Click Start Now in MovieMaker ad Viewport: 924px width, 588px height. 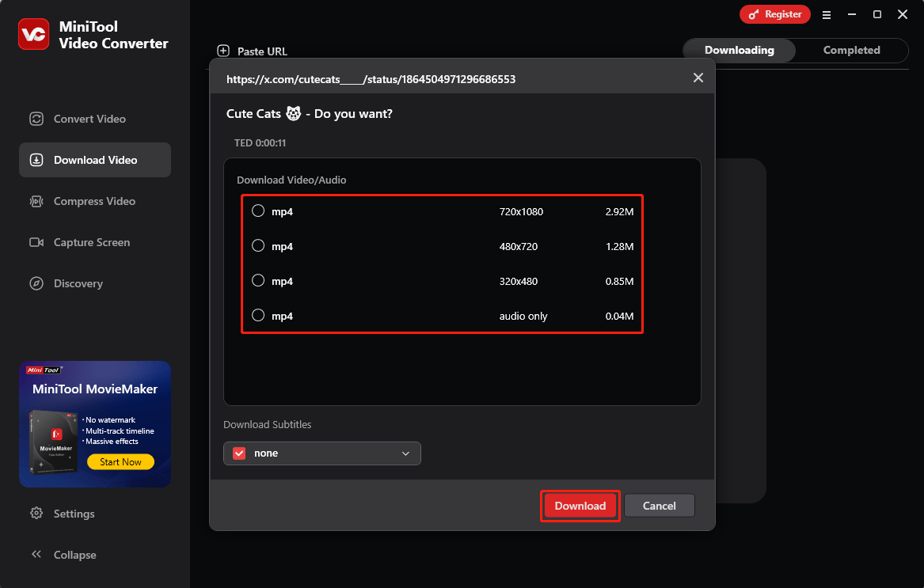[x=121, y=462]
